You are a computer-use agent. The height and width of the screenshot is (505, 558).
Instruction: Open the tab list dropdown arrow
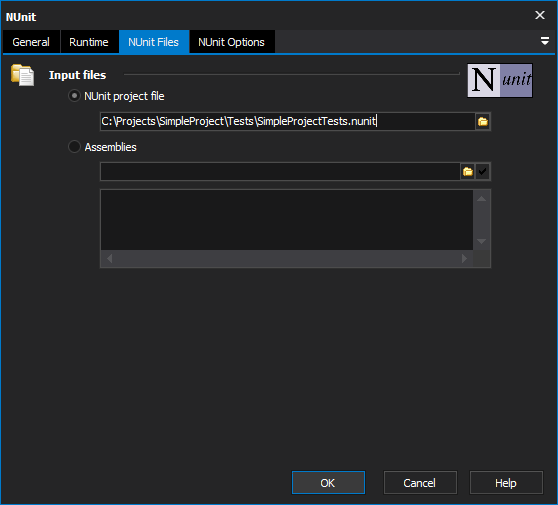[x=544, y=41]
